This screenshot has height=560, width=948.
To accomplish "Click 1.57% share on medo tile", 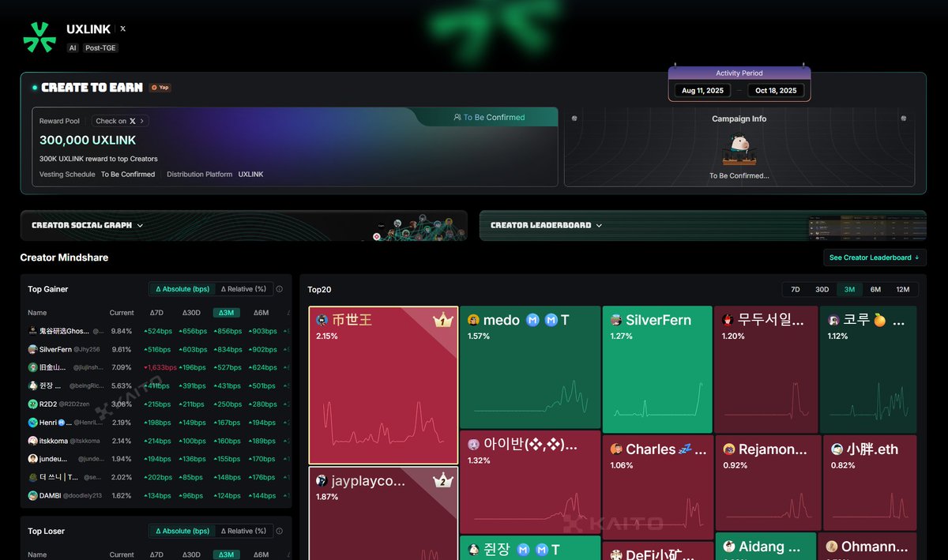I will coord(479,336).
